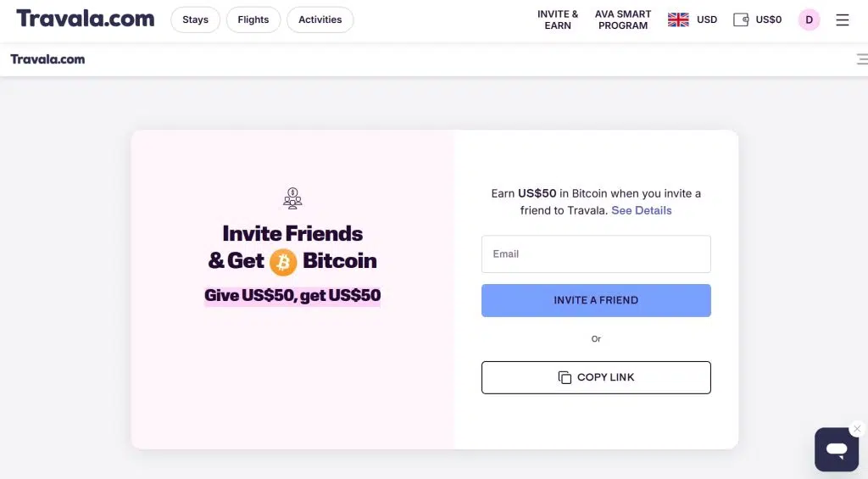This screenshot has height=479, width=868.
Task: Open the hamburger main menu
Action: (x=842, y=19)
